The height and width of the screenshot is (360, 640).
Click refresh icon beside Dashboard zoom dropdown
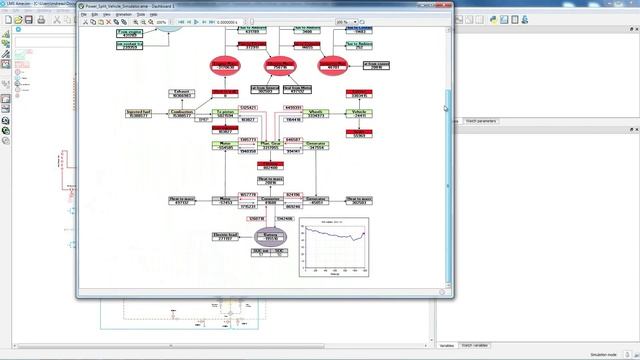tap(362, 22)
